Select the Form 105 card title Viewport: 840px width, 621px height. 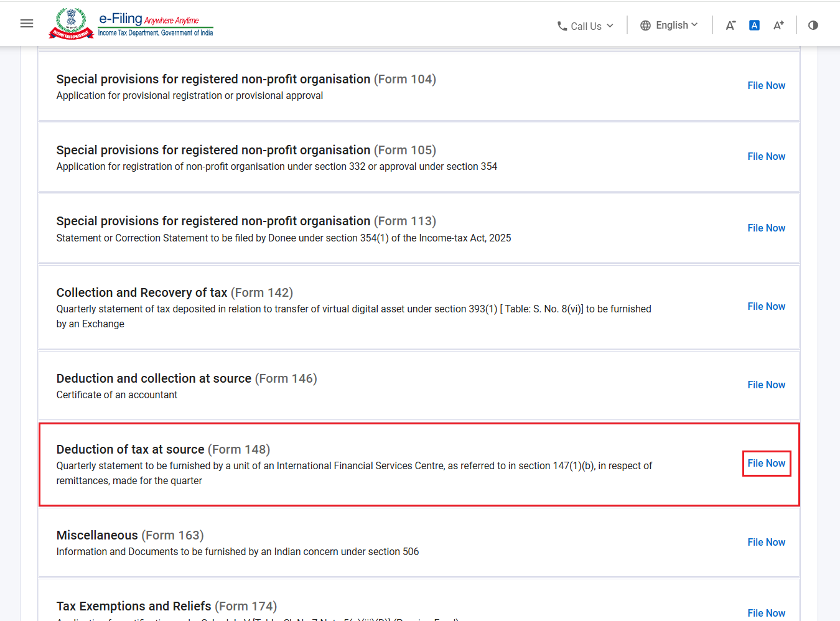coord(246,150)
